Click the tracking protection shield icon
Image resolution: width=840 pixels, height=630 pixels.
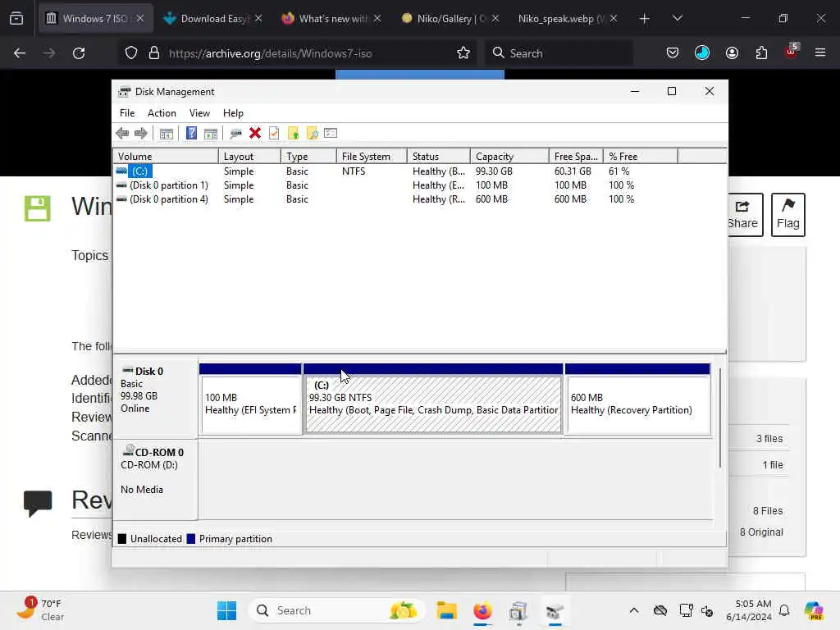[131, 53]
